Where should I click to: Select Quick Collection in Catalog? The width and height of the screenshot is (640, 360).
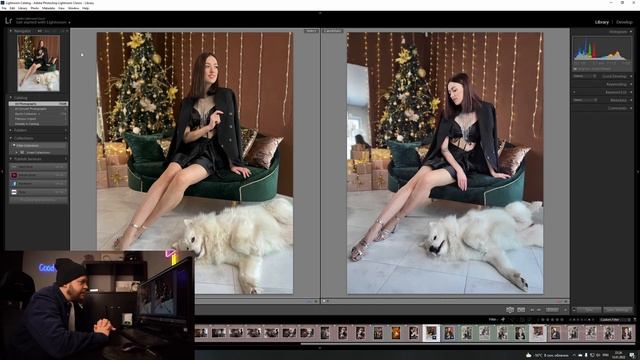click(38, 114)
